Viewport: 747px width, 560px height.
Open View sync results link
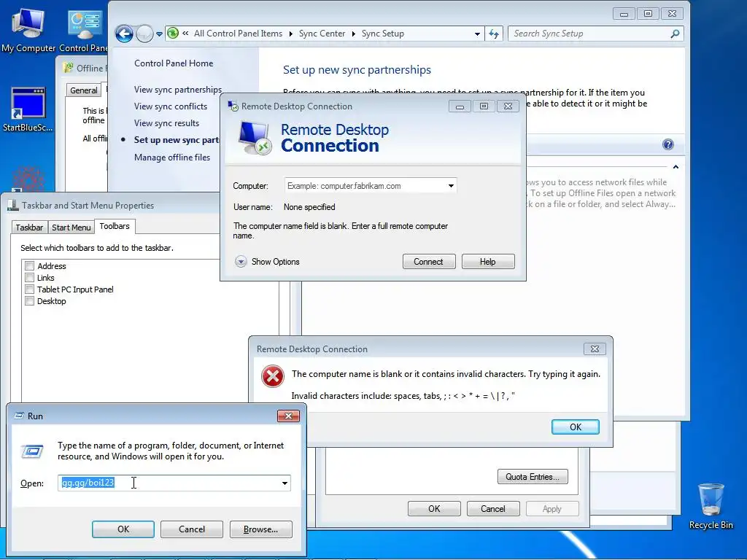(x=166, y=122)
